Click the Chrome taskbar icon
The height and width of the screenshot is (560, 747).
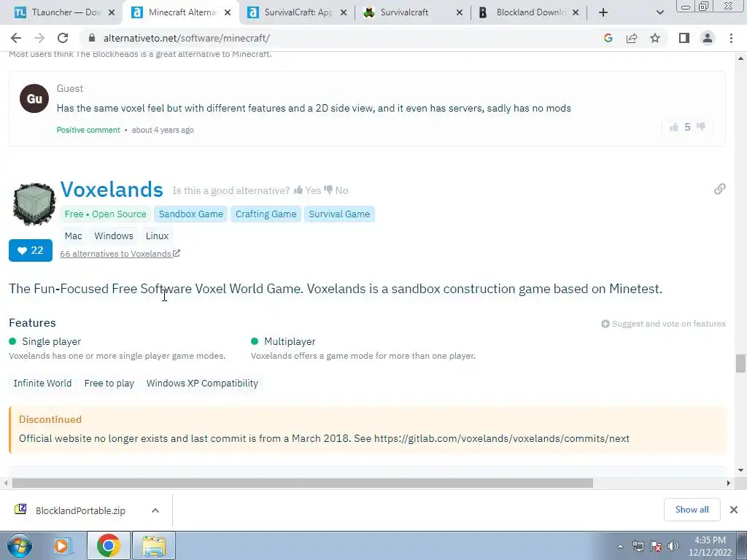click(109, 545)
